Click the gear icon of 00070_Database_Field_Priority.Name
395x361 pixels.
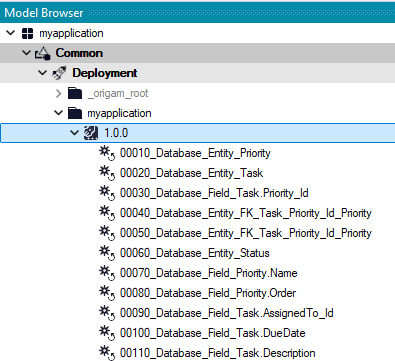click(107, 273)
